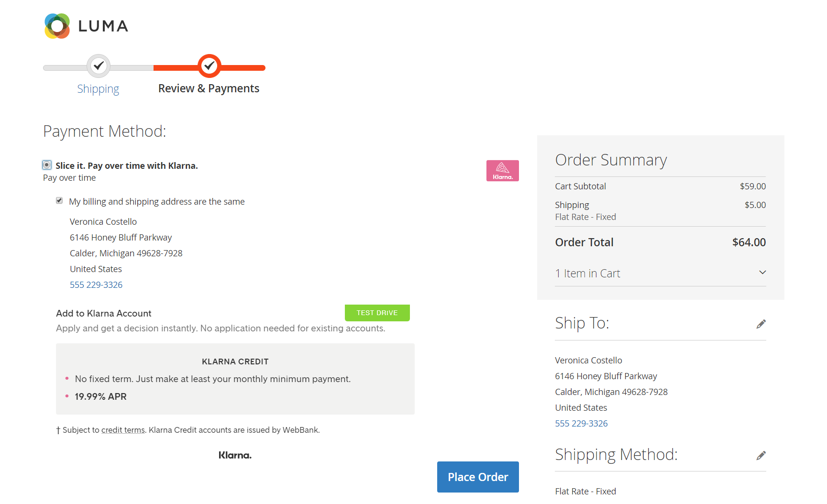
Task: Go back to the Shipping step
Action: point(98,89)
